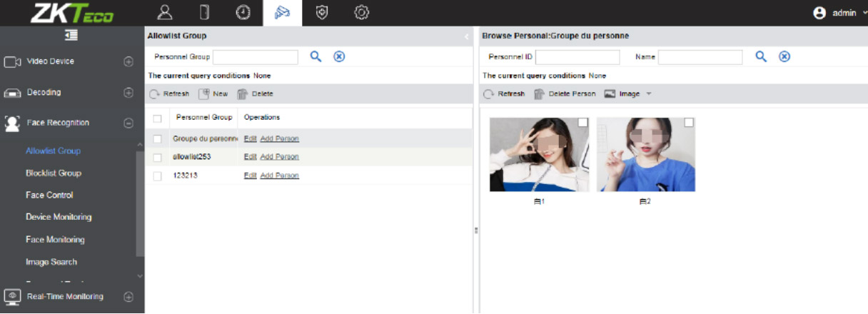Clear query icon next to Name field
868x314 pixels.
tap(784, 57)
